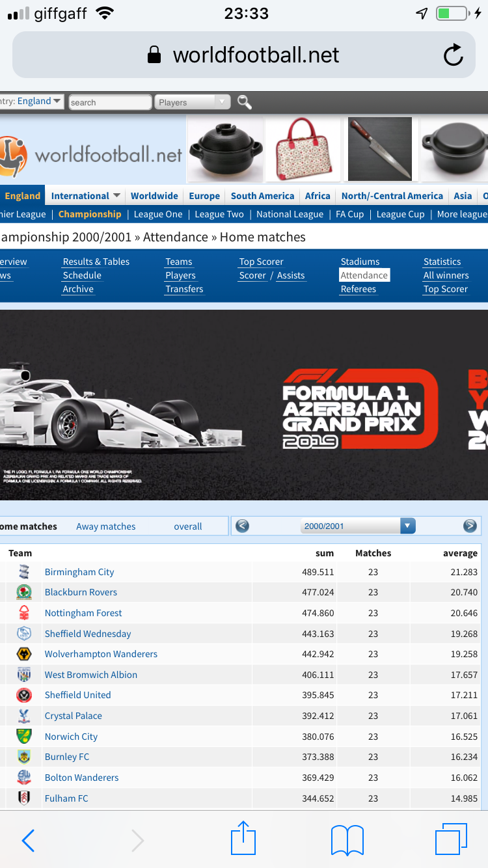This screenshot has height=868, width=488.
Task: Open the Schedule link
Action: click(82, 275)
